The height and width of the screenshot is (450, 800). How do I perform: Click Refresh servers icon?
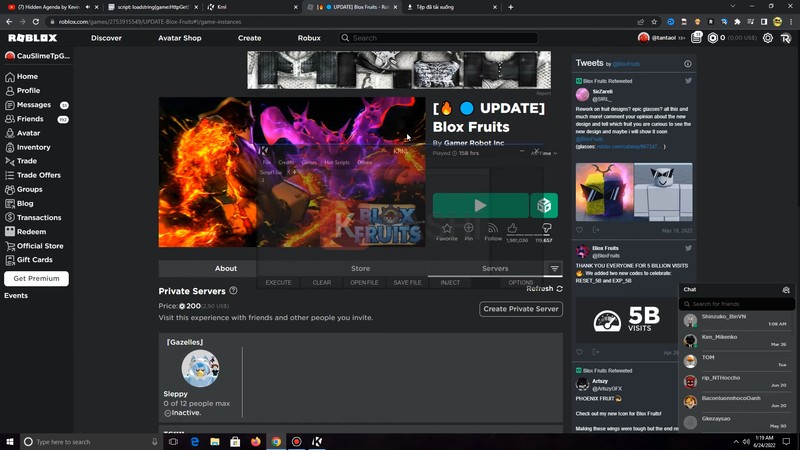point(559,289)
